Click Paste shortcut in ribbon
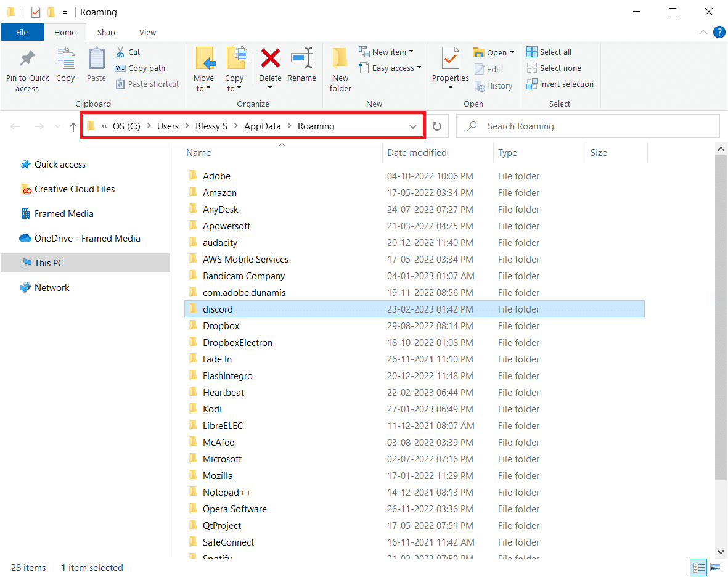The width and height of the screenshot is (728, 577). (x=147, y=84)
